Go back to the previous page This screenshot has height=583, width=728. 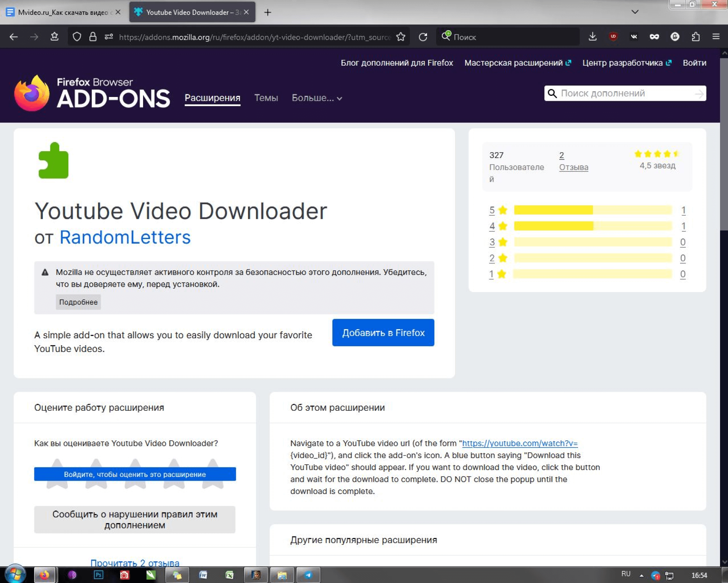coord(14,37)
